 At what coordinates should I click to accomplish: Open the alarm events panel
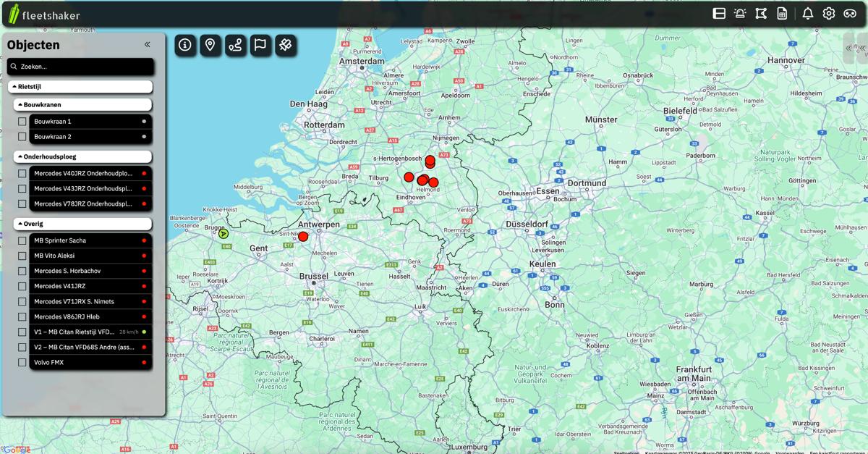click(x=739, y=13)
